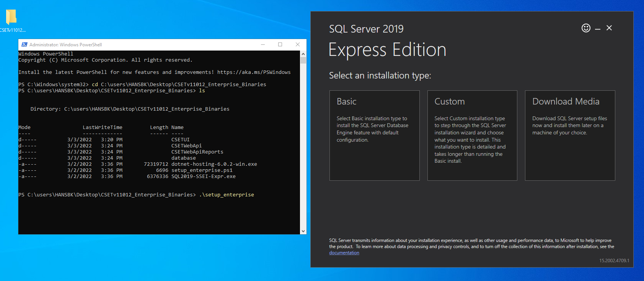Click the PowerShell vertical scrollbar thumb

pyautogui.click(x=303, y=60)
